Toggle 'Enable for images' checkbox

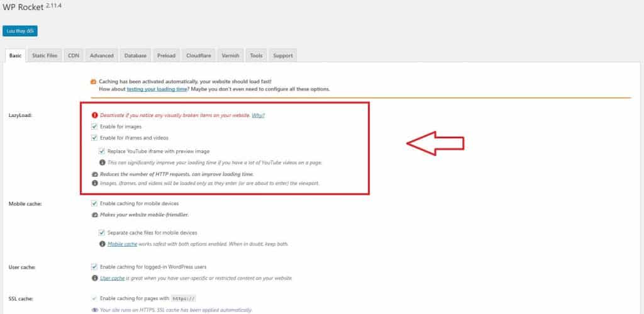point(94,126)
